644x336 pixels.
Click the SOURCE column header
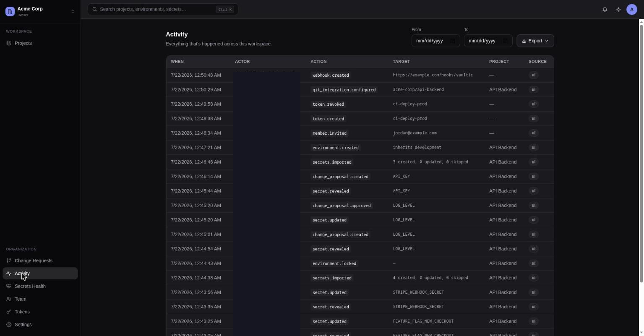[x=537, y=62]
